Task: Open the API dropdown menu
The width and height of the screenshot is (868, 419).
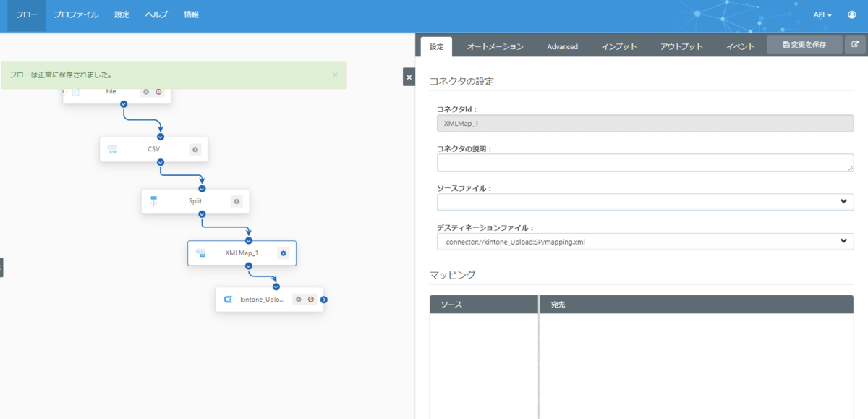Action: pos(822,14)
